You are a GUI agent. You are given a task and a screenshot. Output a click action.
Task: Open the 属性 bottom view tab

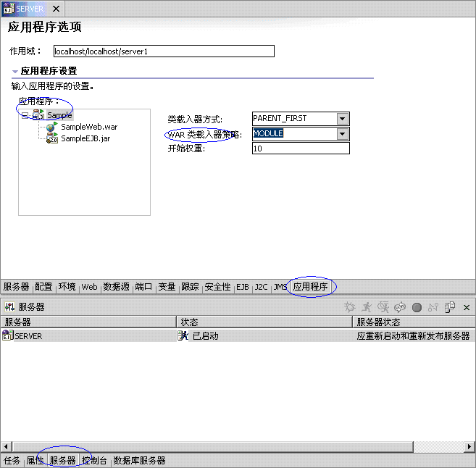pos(35,461)
